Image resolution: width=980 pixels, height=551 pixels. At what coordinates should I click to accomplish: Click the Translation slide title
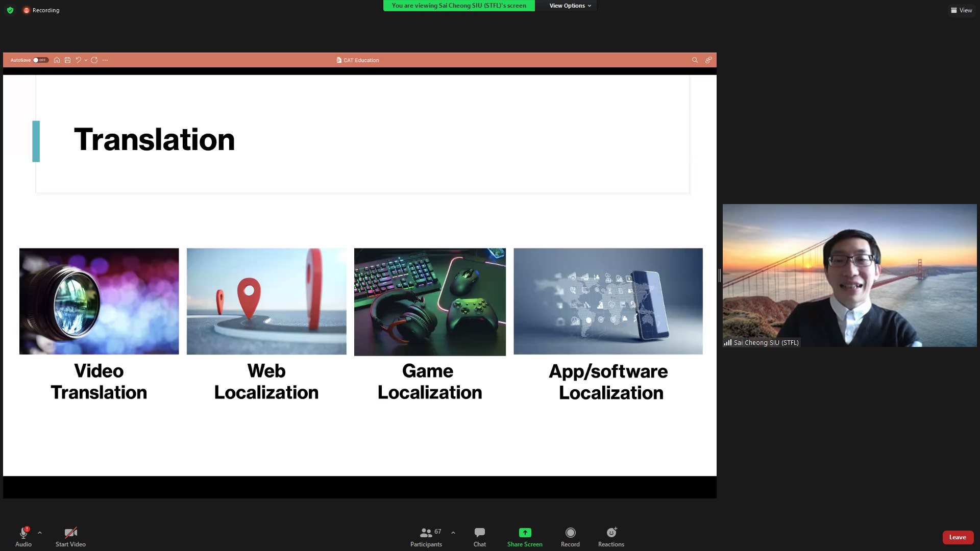(155, 139)
